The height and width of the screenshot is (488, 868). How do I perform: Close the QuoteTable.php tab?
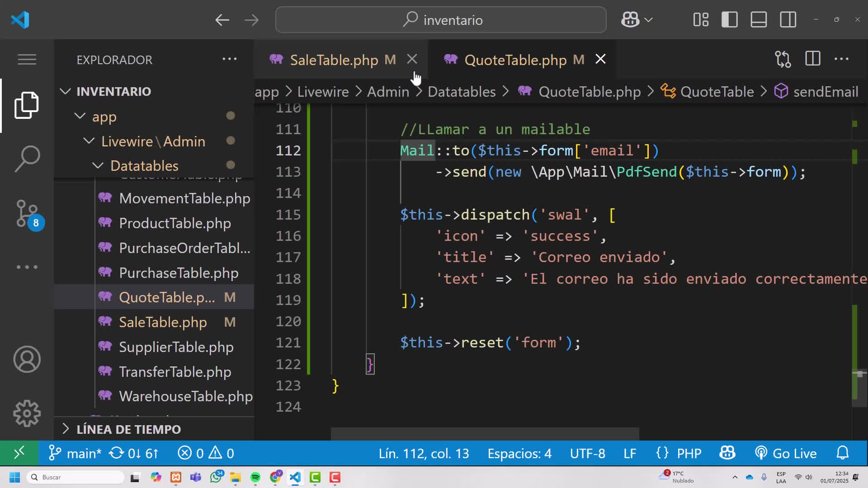[x=600, y=59]
